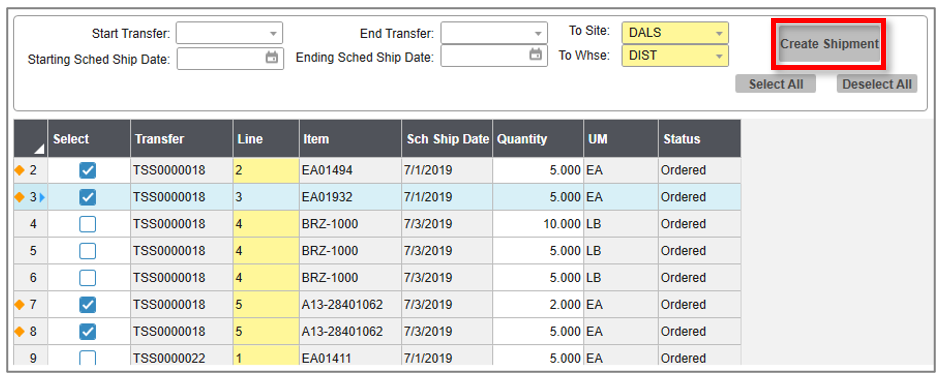Expand the Start Transfer dropdown
The image size is (943, 379).
(273, 34)
